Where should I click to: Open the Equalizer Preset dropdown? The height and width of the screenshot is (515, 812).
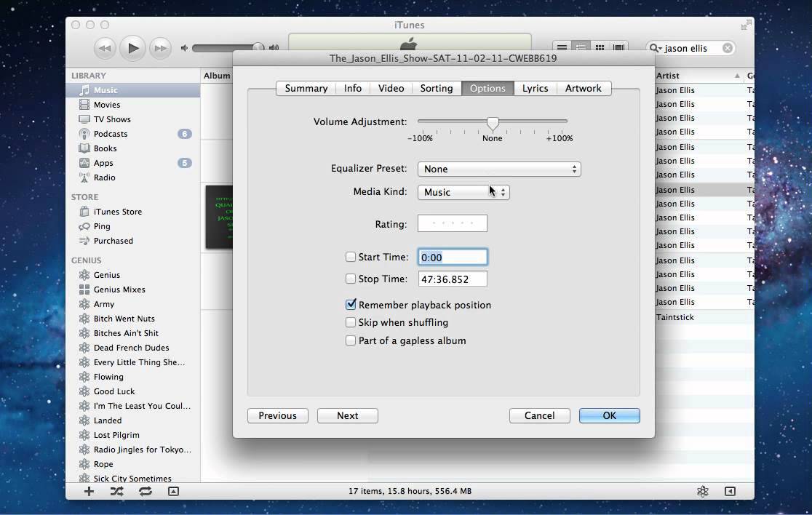coord(499,169)
